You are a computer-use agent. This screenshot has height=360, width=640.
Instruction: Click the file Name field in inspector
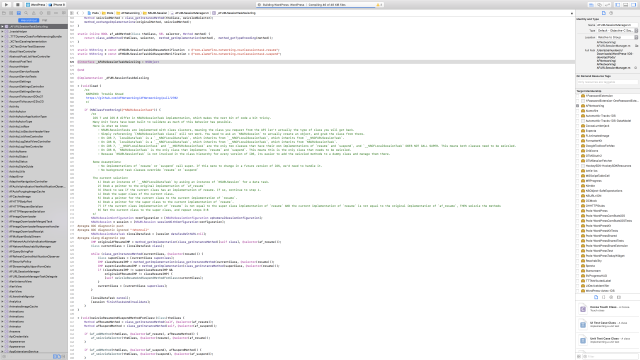pos(617,25)
